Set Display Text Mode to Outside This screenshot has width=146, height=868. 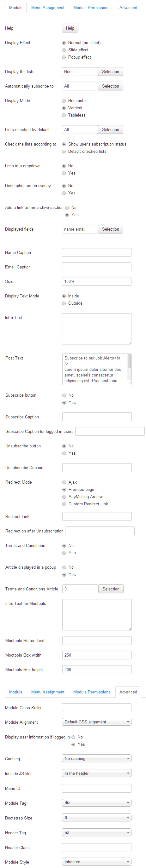(64, 303)
